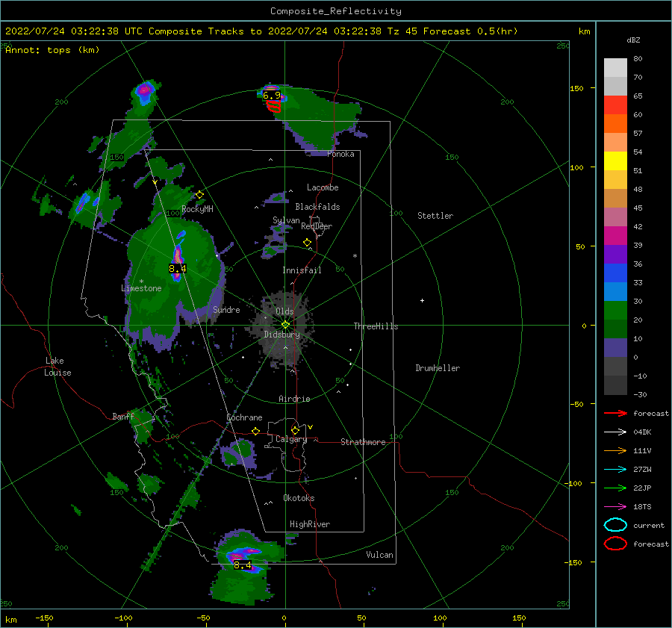Click the Didsbury town label

281,335
